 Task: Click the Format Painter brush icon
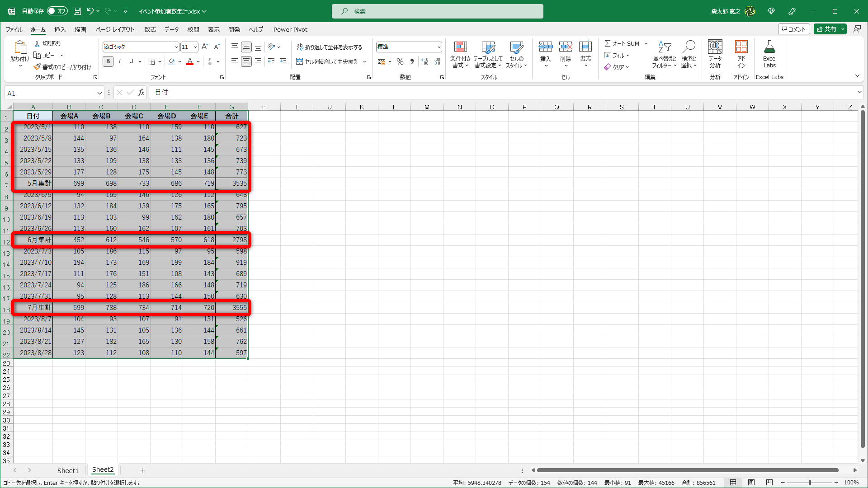tap(37, 67)
